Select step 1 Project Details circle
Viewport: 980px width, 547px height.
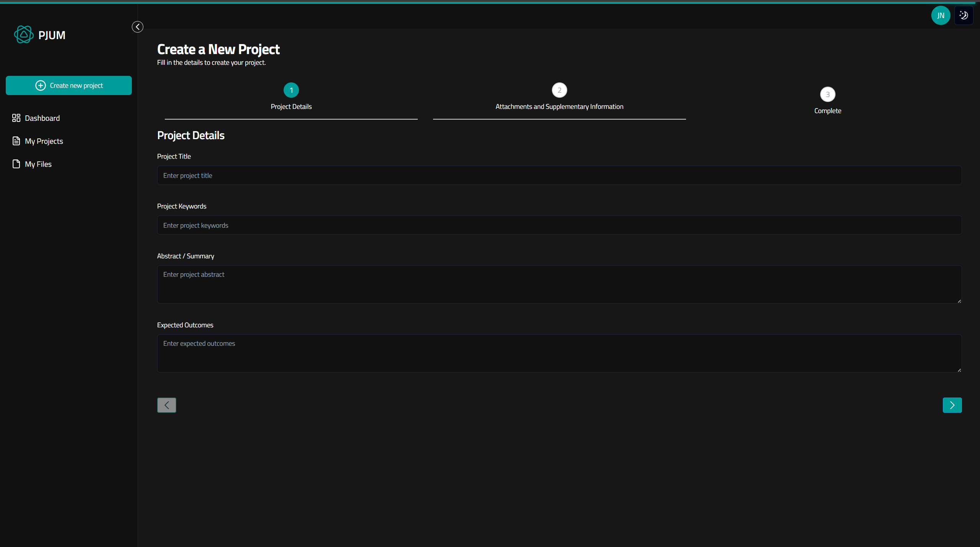[x=291, y=90]
